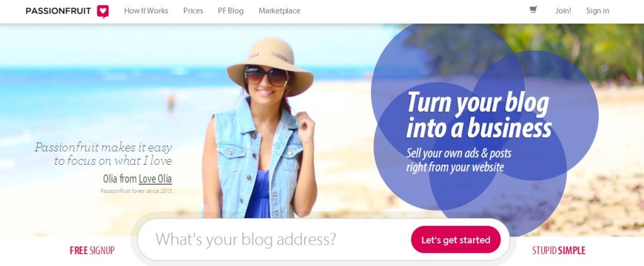Click the PASSIONFRUIT logo text
644x266 pixels.
coord(58,11)
